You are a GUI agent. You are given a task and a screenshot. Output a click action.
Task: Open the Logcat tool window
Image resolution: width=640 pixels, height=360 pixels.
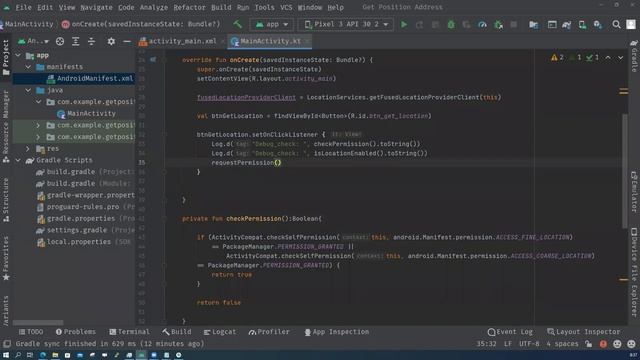pyautogui.click(x=220, y=332)
